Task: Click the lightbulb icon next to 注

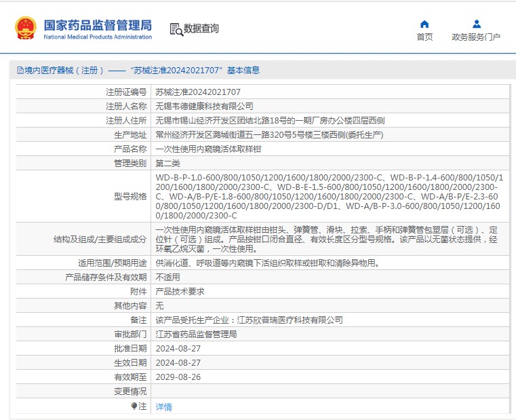Action: point(134,406)
